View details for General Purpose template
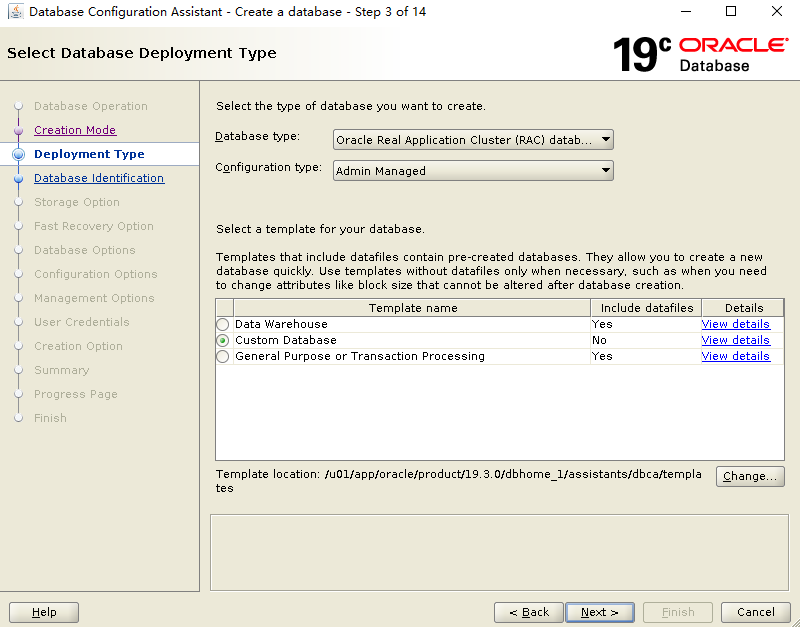 735,356
